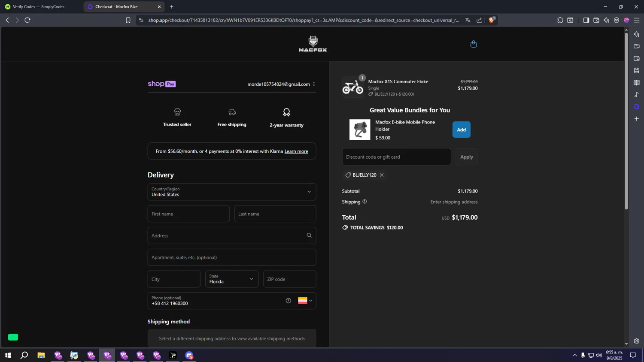
Task: Reload the checkout page
Action: (27, 20)
